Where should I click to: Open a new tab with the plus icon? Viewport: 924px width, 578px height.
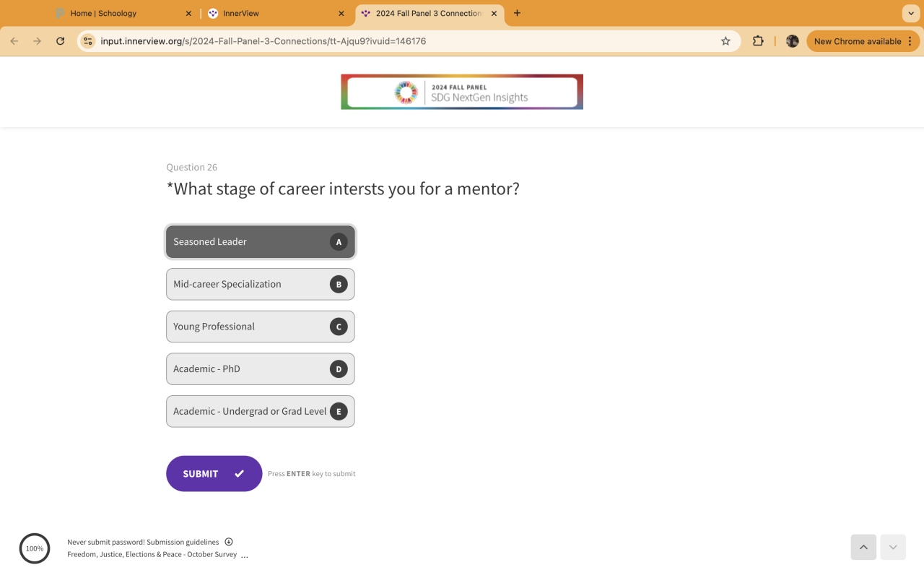tap(517, 13)
